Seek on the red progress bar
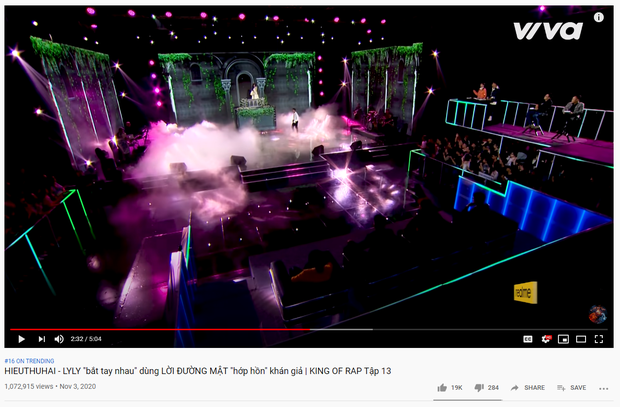The height and width of the screenshot is (407, 620). coord(160,329)
